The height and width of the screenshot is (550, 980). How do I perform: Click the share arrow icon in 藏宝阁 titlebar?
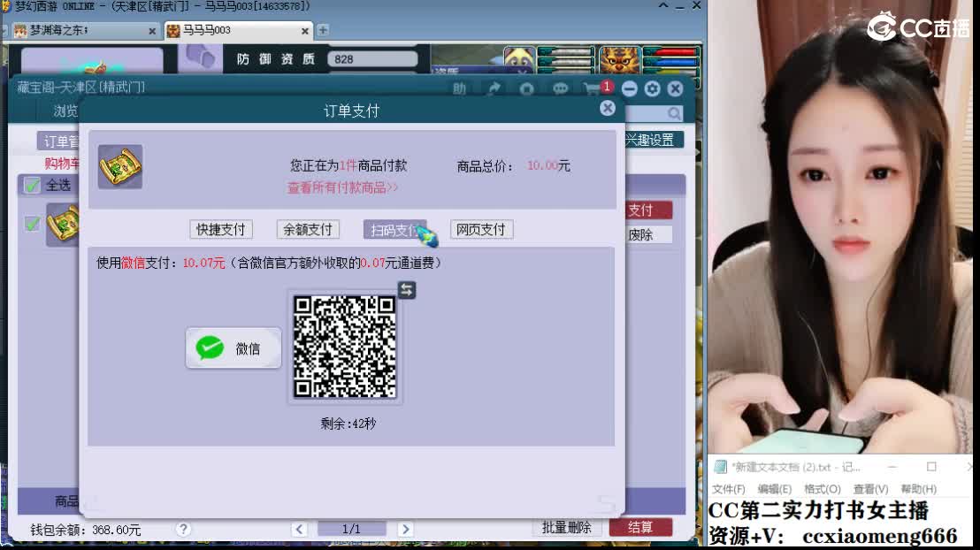coord(494,88)
